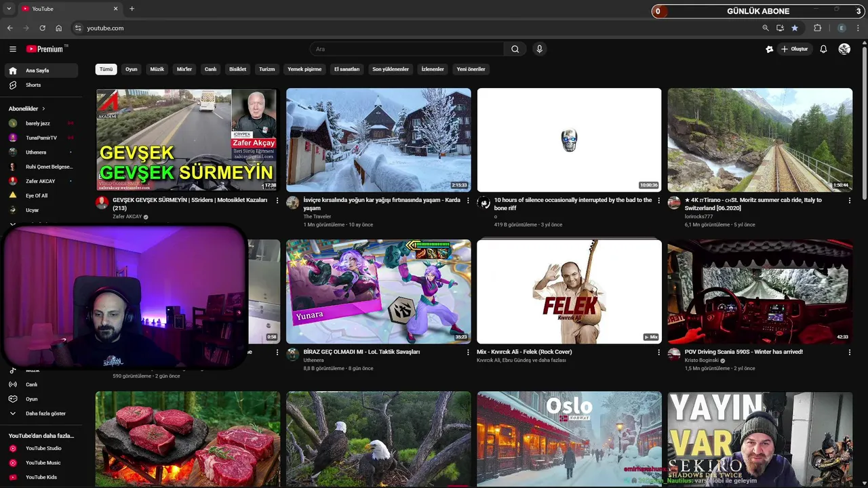Screen dimensions: 868x488
Task: Open options for İsviçre kırsalında video
Action: click(x=468, y=201)
